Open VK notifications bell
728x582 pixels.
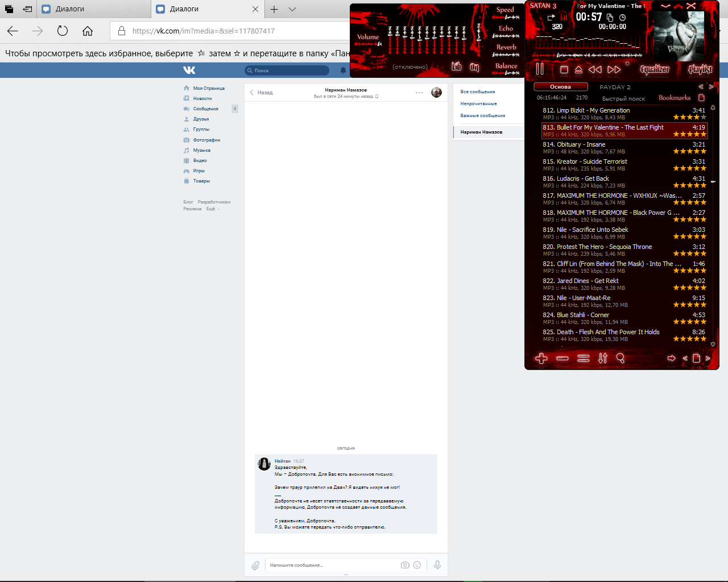(343, 70)
